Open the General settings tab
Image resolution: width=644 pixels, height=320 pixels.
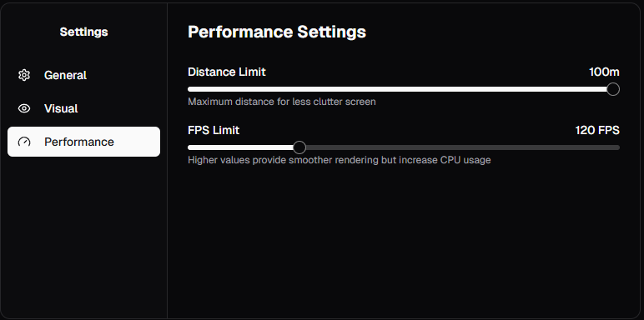click(83, 75)
